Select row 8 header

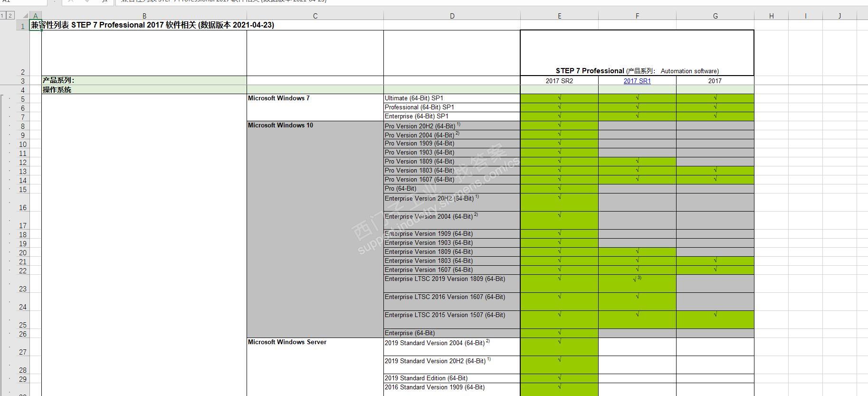pyautogui.click(x=22, y=126)
